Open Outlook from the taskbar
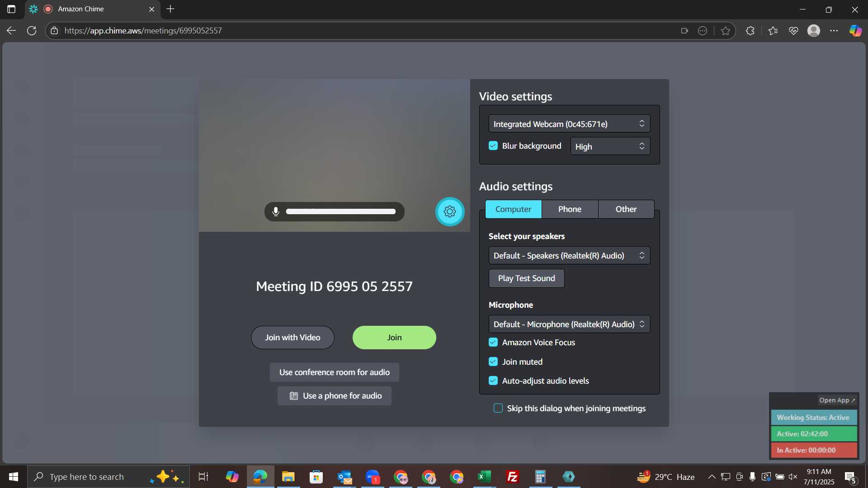The width and height of the screenshot is (868, 488). [344, 477]
